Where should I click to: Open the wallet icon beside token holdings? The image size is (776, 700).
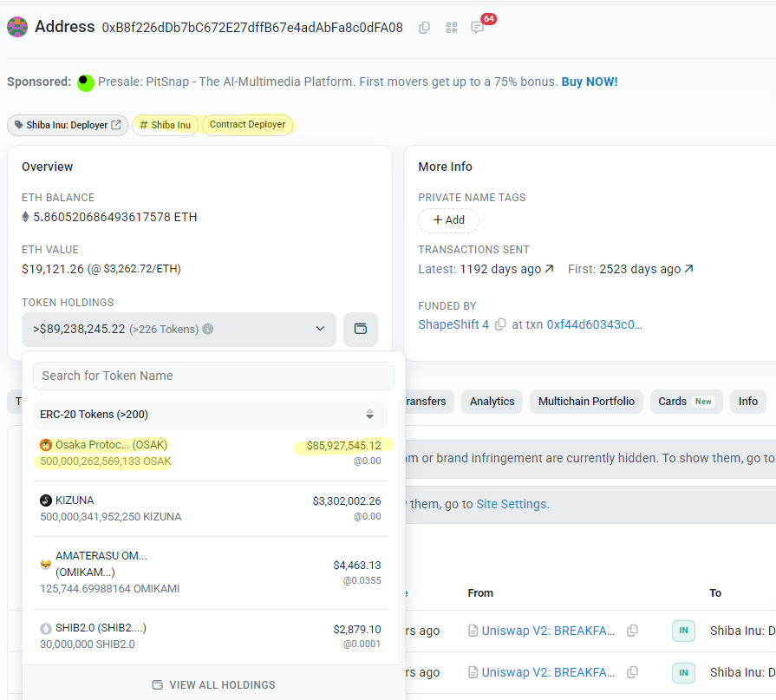point(361,330)
